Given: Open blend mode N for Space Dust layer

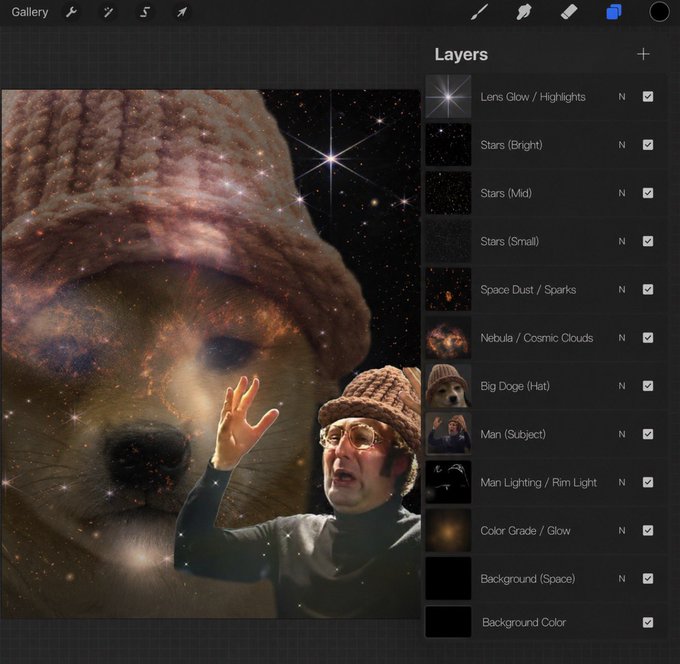Looking at the screenshot, I should [x=622, y=289].
